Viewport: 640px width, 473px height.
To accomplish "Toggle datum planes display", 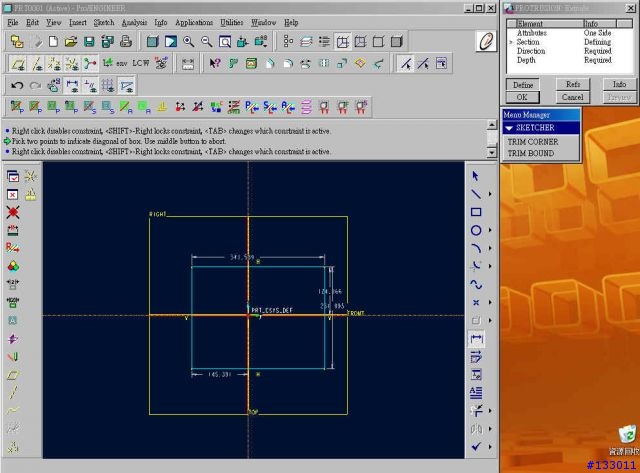I will (18, 63).
